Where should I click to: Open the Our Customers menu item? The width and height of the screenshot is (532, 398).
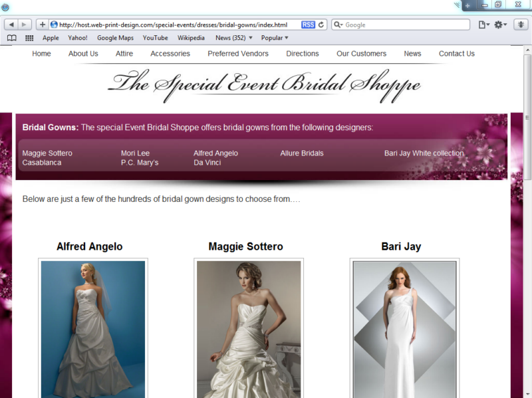point(361,54)
